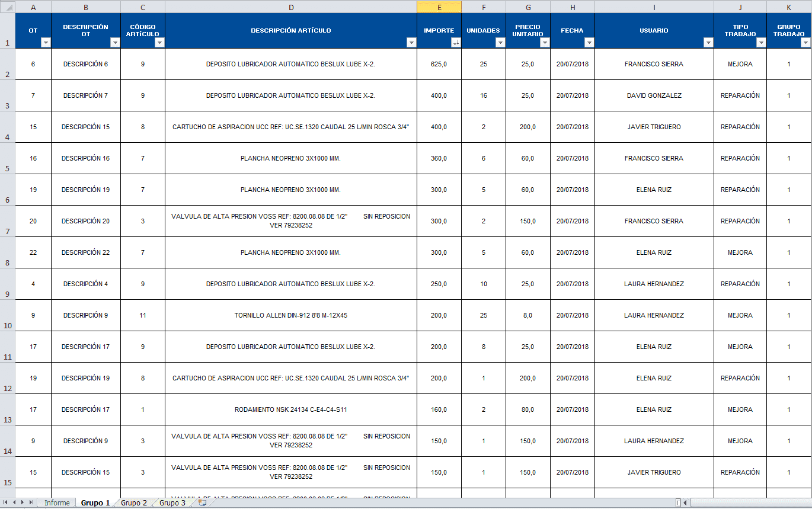Go to first sheet with navigation arrow

pos(5,502)
